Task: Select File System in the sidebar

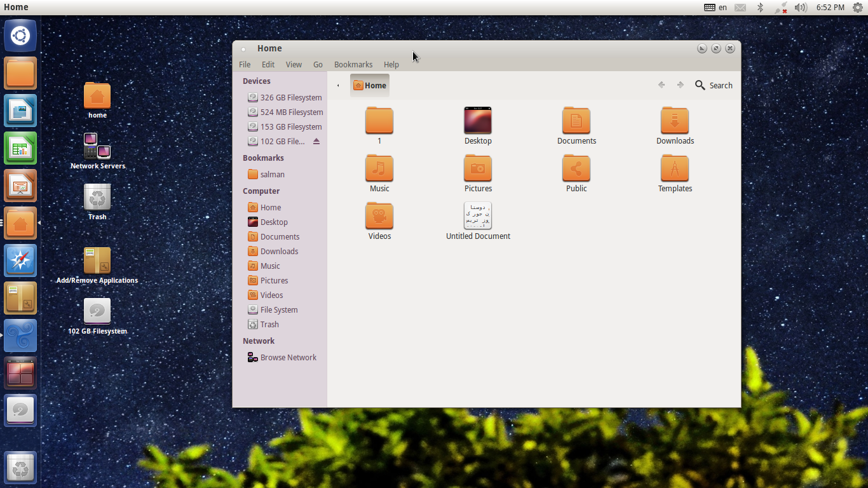Action: (x=278, y=309)
